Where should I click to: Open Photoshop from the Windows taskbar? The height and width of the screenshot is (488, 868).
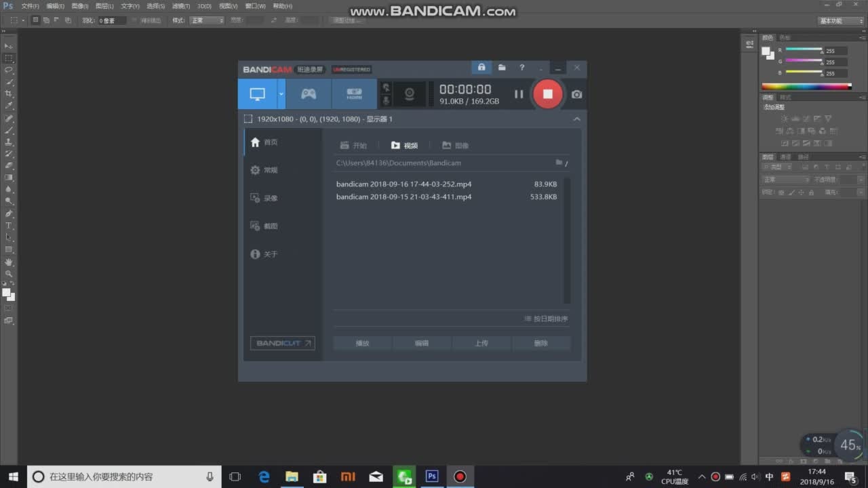[432, 476]
